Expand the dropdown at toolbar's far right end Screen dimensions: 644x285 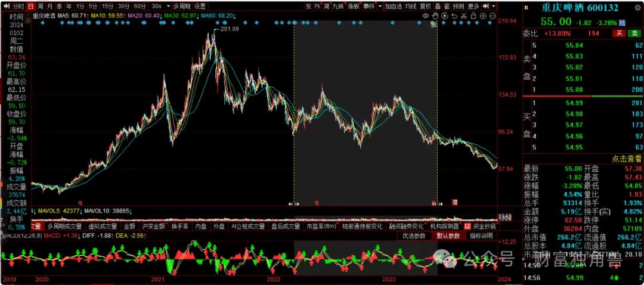pyautogui.click(x=493, y=6)
